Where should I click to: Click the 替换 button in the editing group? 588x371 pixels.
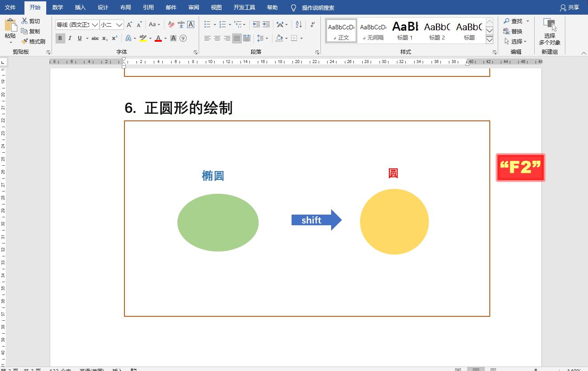[x=517, y=31]
